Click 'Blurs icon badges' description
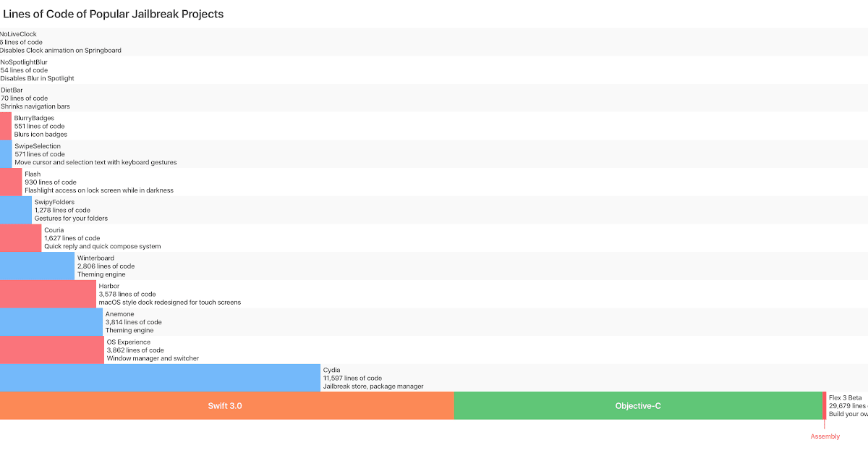 pyautogui.click(x=41, y=135)
